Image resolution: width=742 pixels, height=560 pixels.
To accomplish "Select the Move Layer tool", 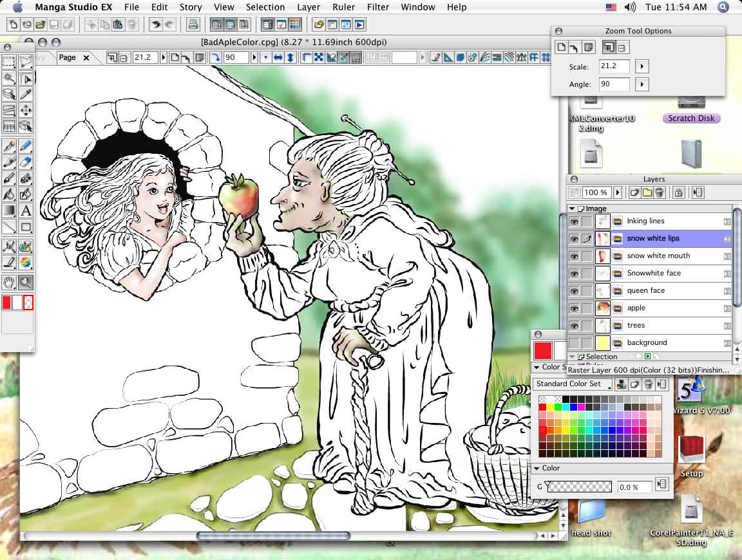I will [x=26, y=110].
